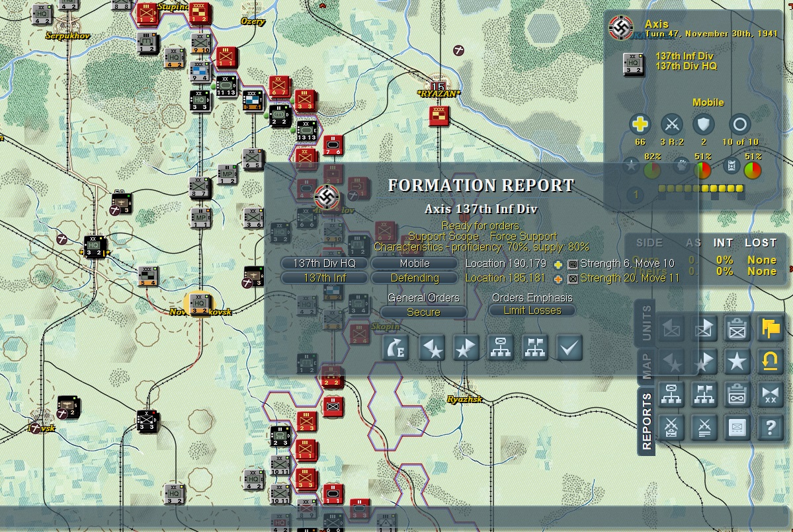
Task: Click the Serpukhov town label
Action: 67,36
